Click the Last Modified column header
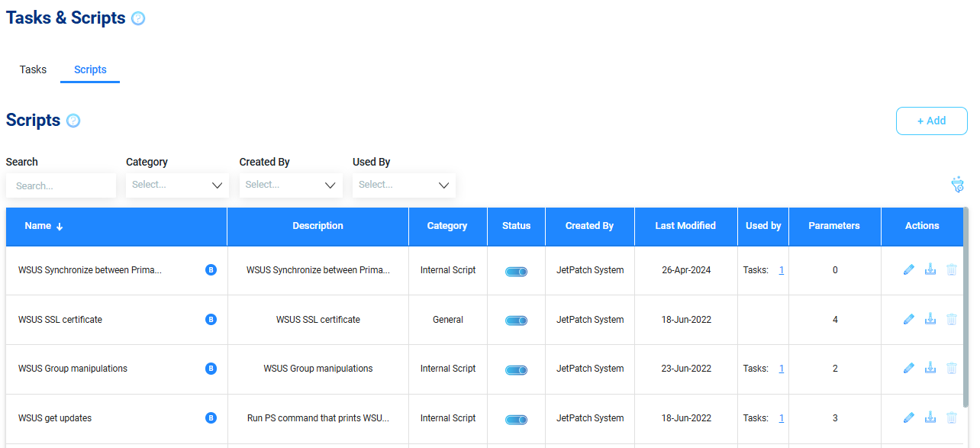This screenshot has width=980, height=448. coord(685,226)
